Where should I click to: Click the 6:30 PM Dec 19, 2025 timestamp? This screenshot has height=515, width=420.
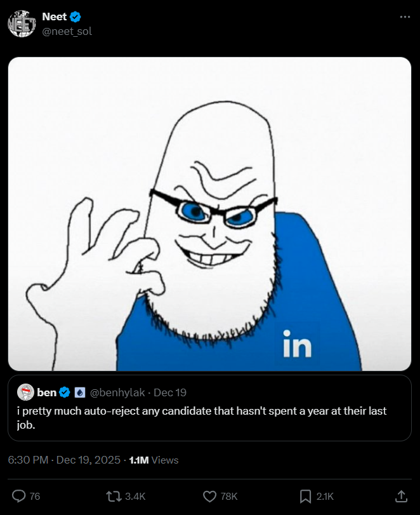pyautogui.click(x=64, y=460)
